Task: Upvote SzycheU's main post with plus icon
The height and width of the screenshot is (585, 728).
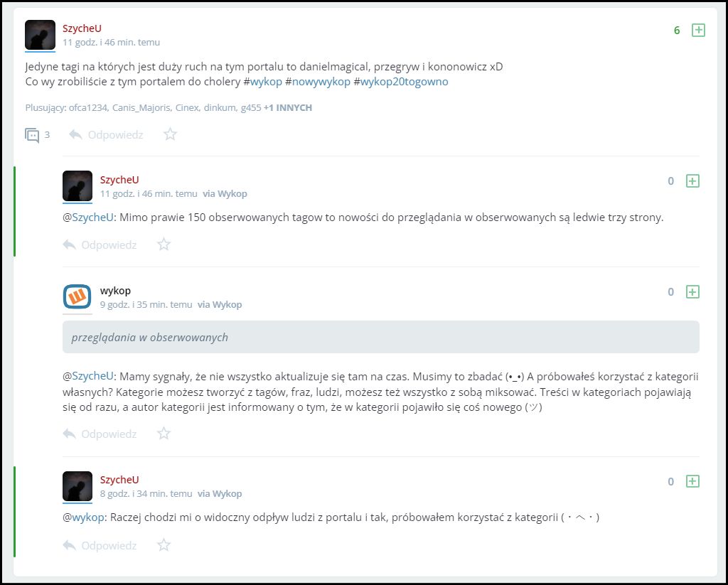Action: (698, 30)
